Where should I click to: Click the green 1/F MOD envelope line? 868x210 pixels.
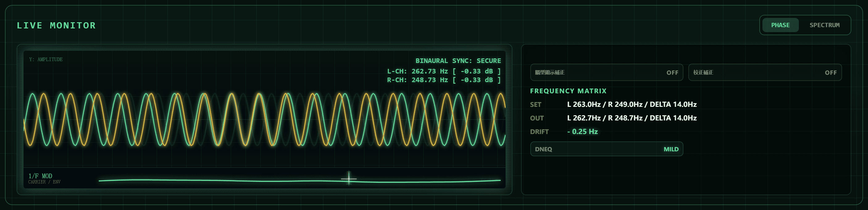299,181
